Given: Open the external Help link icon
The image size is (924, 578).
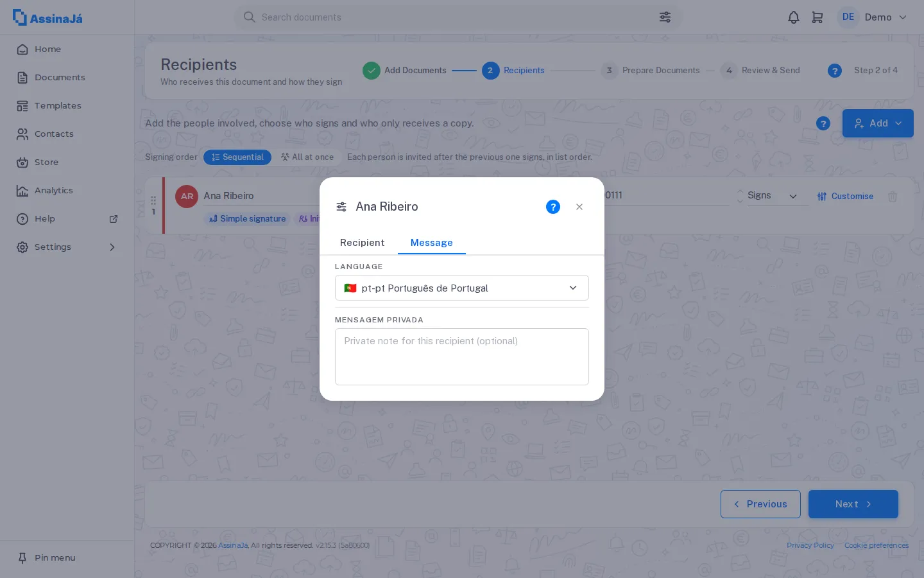Looking at the screenshot, I should click(x=114, y=219).
